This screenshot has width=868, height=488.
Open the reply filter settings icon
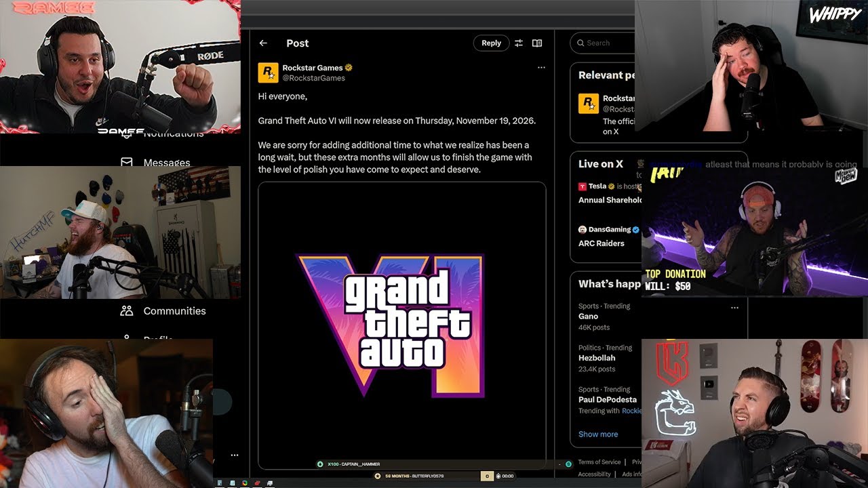pyautogui.click(x=519, y=43)
